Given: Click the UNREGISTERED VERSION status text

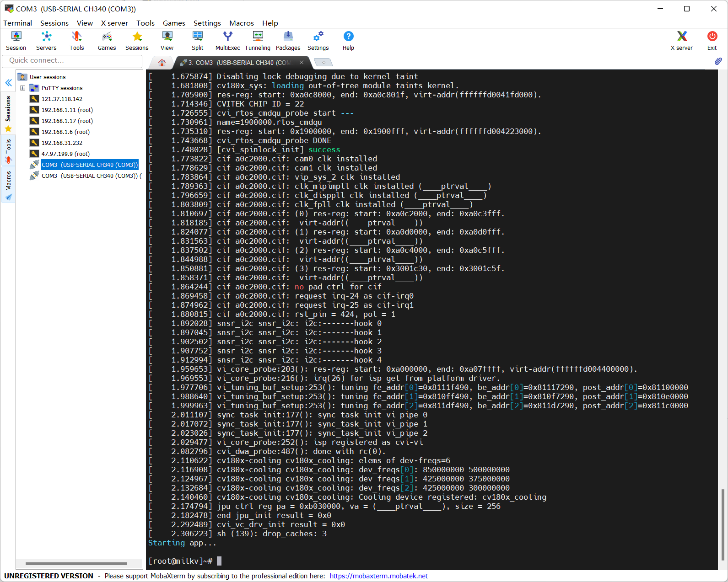Looking at the screenshot, I should point(49,576).
